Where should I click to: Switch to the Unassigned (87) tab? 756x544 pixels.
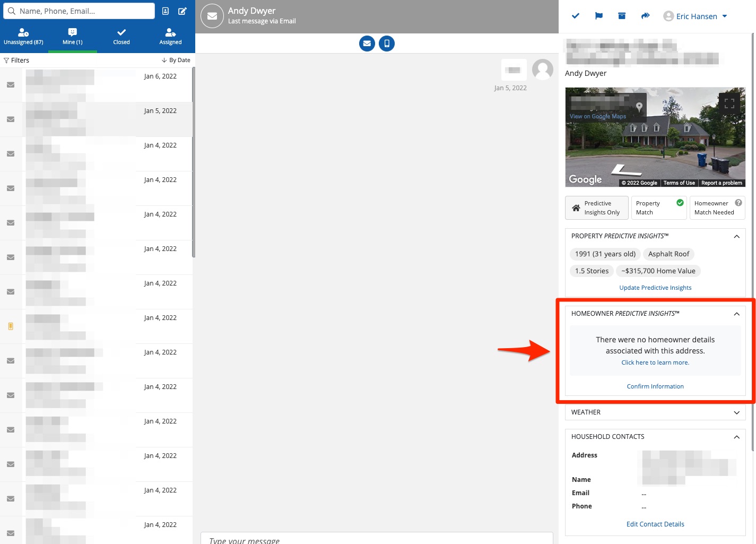(x=23, y=36)
